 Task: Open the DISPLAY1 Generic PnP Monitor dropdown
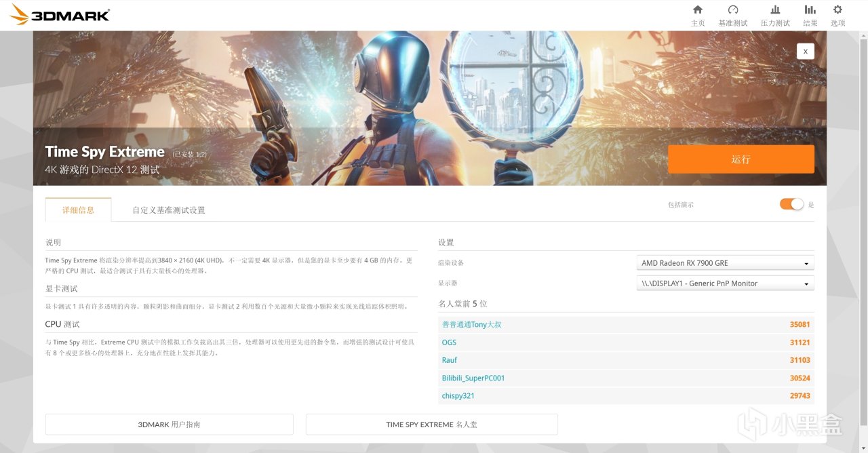[725, 283]
